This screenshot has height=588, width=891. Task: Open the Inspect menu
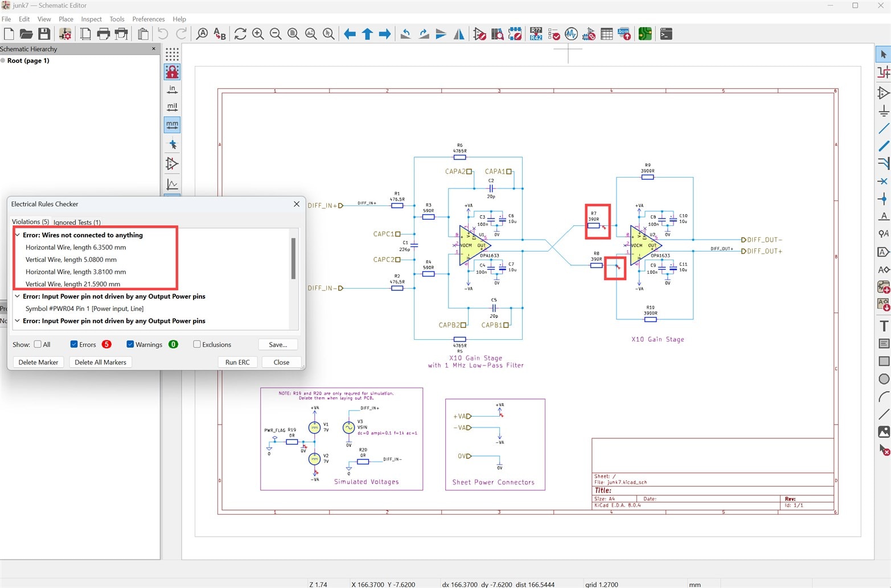pyautogui.click(x=91, y=19)
